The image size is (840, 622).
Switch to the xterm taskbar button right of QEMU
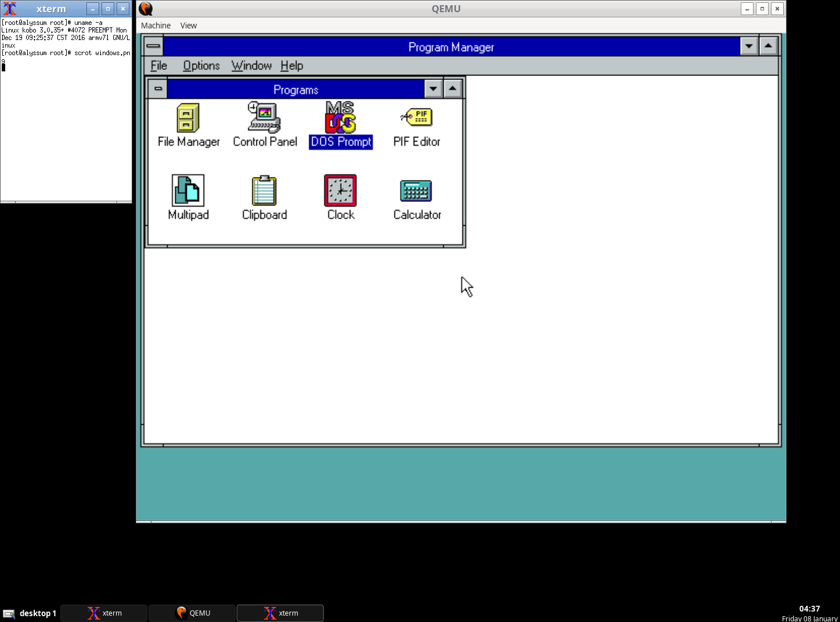coord(280,613)
